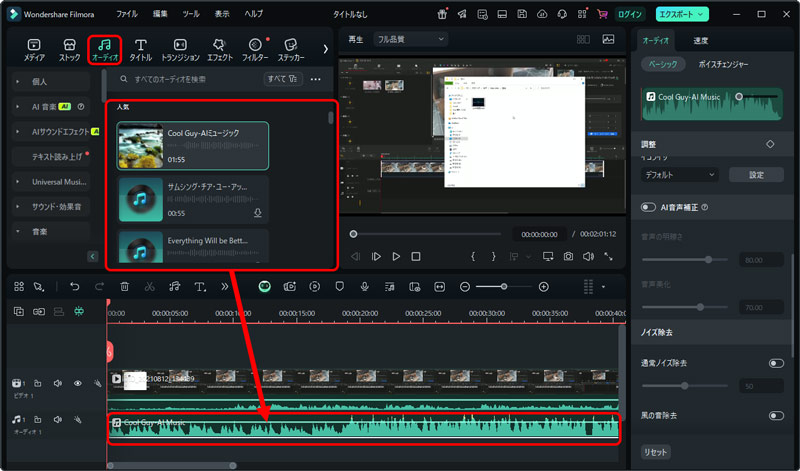Image resolution: width=800 pixels, height=471 pixels.
Task: Open the トランジション transitions tab
Action: 180,50
